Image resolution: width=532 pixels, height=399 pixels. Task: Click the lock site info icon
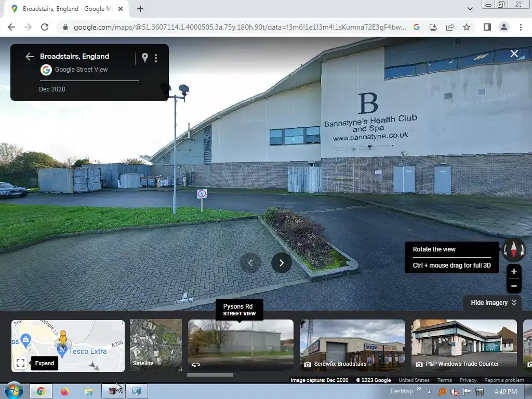pos(65,27)
